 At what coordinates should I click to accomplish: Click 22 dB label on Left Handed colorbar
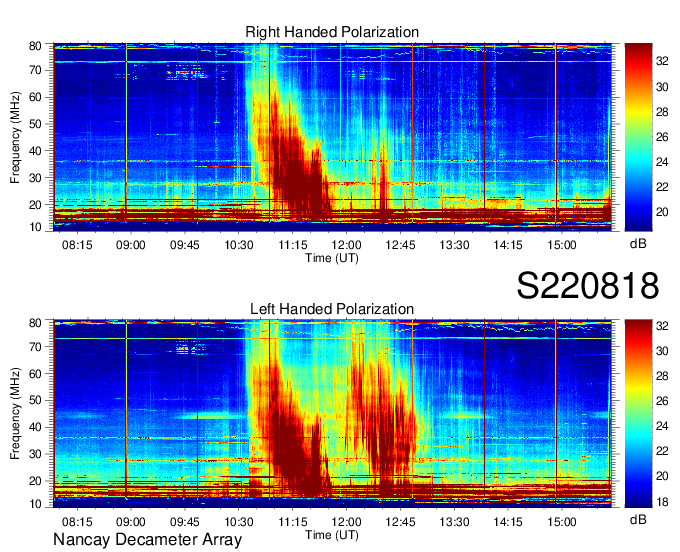[x=662, y=451]
